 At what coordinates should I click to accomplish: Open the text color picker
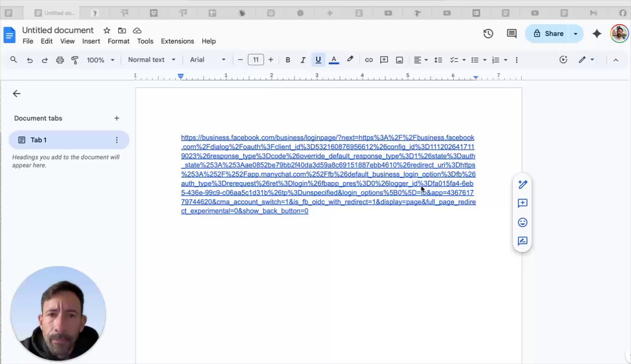[334, 60]
